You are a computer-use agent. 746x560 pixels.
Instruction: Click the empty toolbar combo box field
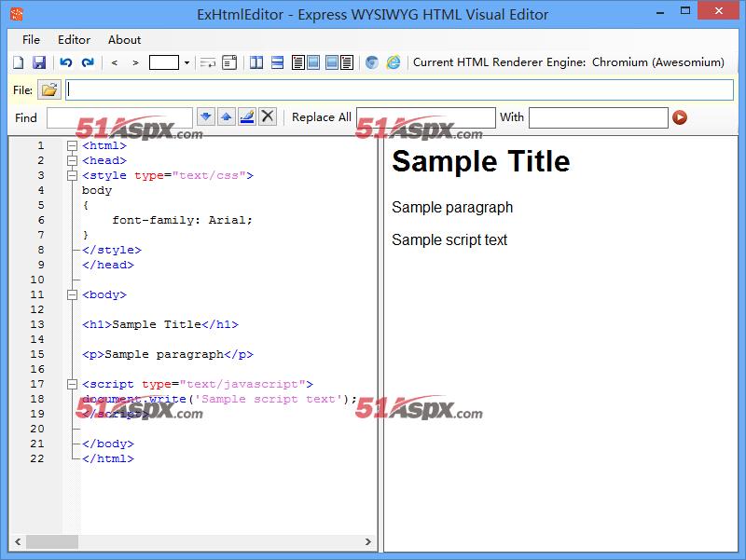point(164,62)
